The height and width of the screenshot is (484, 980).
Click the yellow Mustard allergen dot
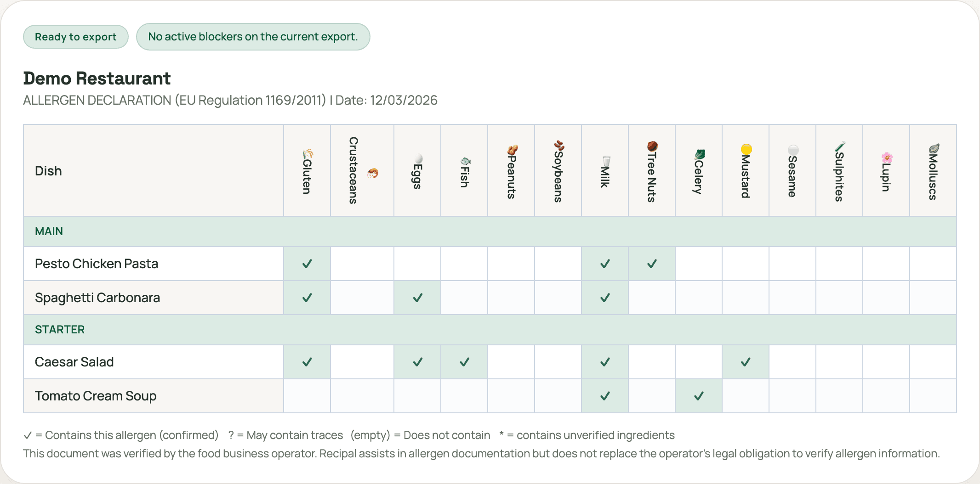click(x=746, y=150)
